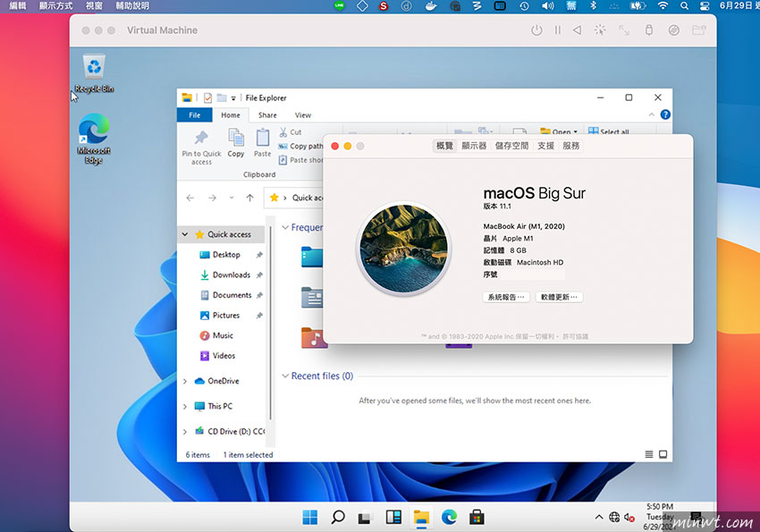Viewport: 760px width, 532px height.
Task: Select the Microsoft Edge desktop shortcut
Action: click(x=94, y=139)
